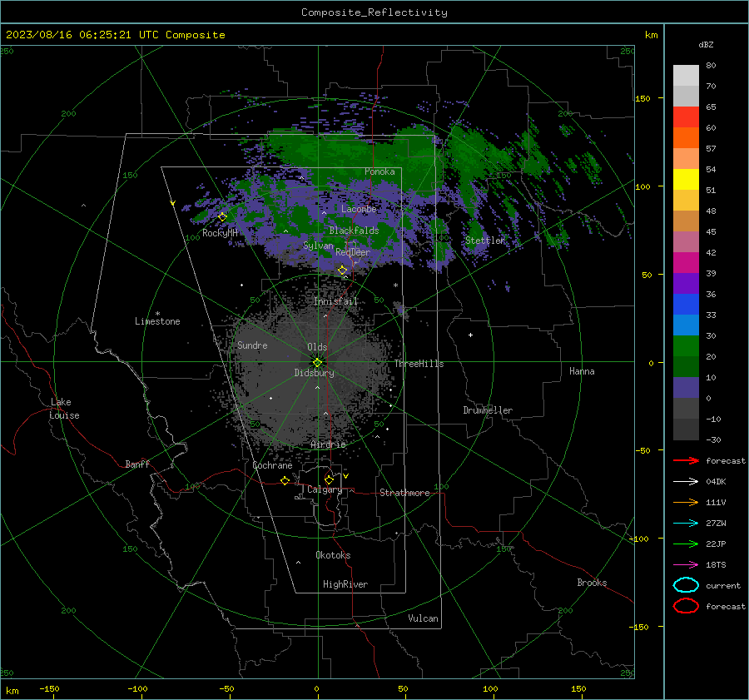Click the red forecast arrow in legend
Screen dimensions: 749x700
click(686, 460)
